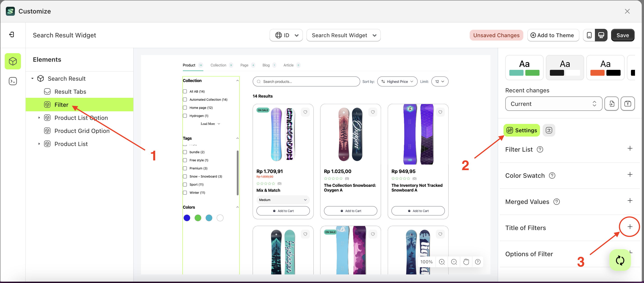Open the Limit dropdown showing 12

coord(440,81)
